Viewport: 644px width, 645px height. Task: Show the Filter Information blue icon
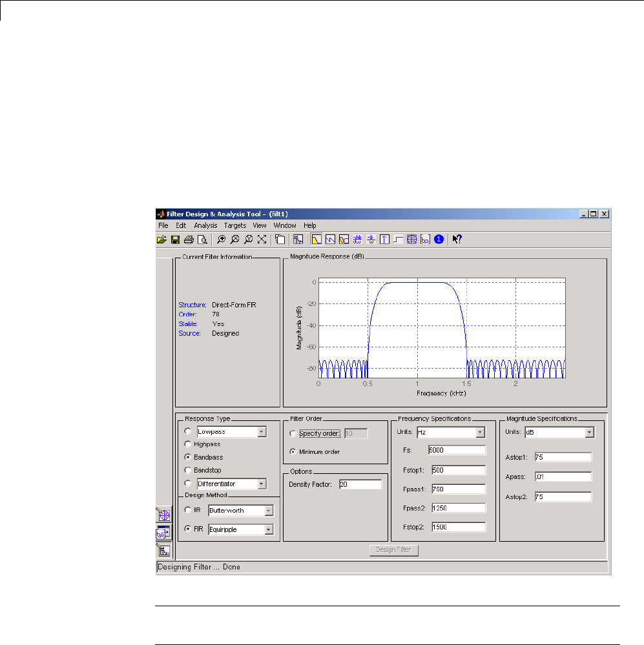coord(439,240)
